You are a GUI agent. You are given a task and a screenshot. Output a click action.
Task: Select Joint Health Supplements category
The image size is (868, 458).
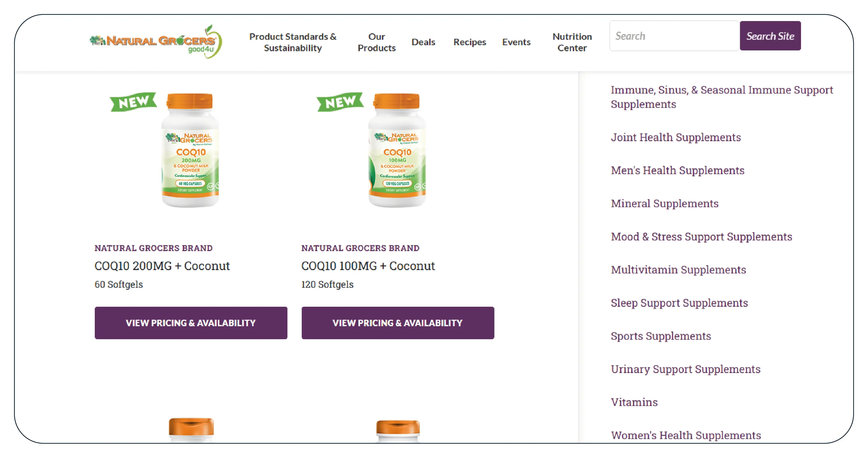[x=676, y=137]
